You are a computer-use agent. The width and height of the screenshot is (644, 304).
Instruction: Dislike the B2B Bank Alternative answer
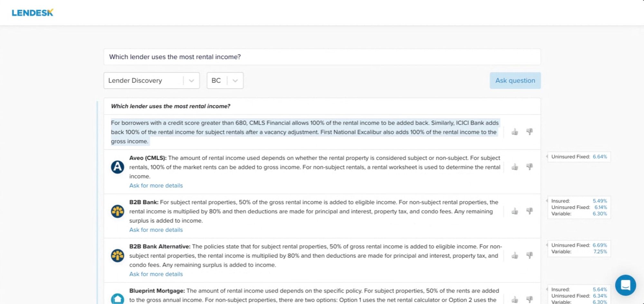pyautogui.click(x=529, y=255)
